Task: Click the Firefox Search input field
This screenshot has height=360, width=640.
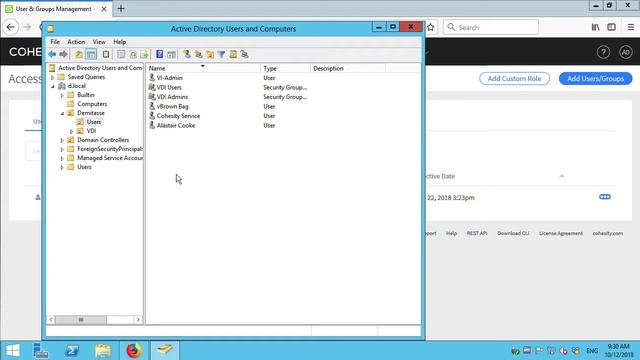Action: tap(491, 27)
